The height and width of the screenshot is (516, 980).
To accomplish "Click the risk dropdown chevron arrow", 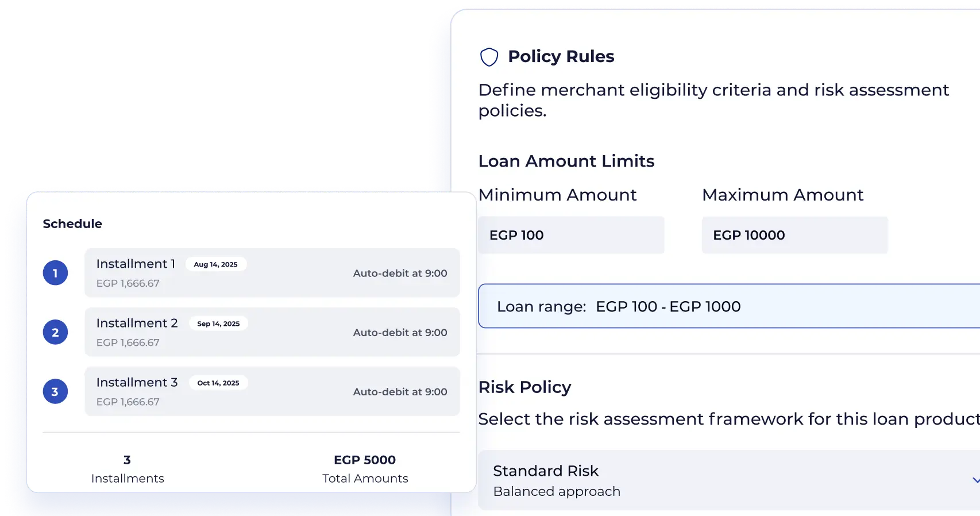I will point(975,480).
